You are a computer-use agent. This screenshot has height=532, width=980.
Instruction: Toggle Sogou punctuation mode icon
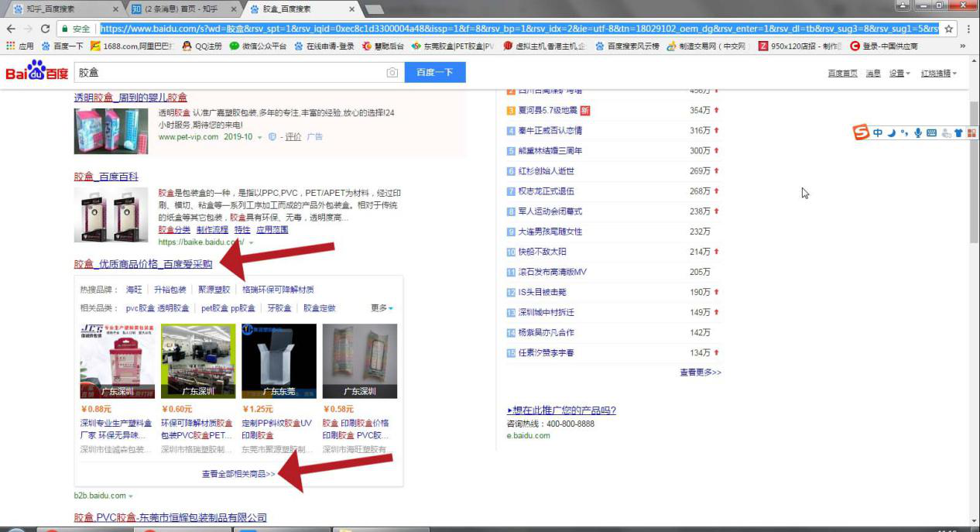[x=904, y=133]
